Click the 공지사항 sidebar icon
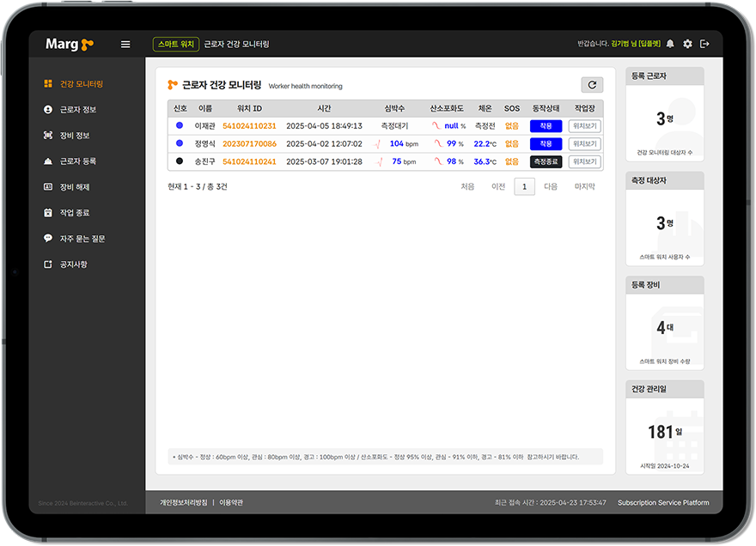Screen dimensions: 756x546 coord(48,264)
